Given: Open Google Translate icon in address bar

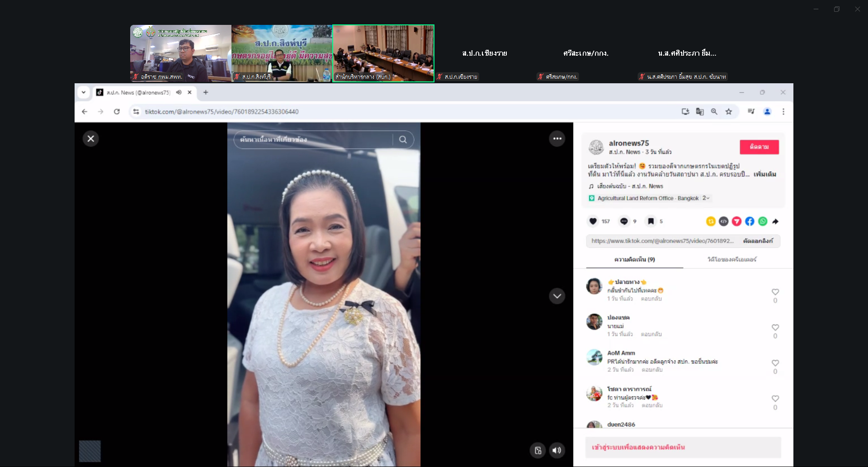Looking at the screenshot, I should [700, 112].
